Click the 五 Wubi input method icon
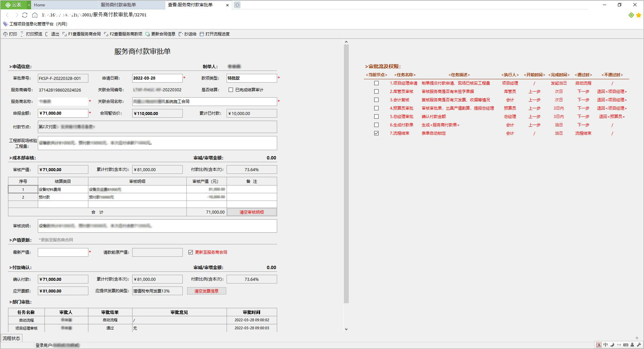Screen dimensions: 644x349 click(x=598, y=345)
